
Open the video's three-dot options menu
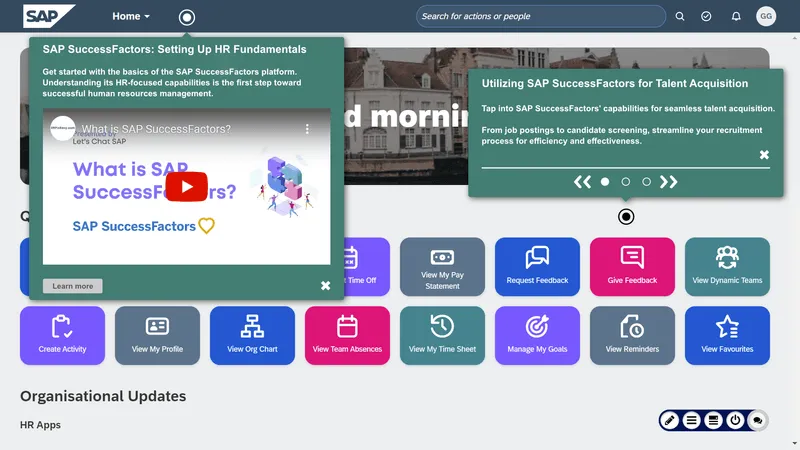[307, 129]
